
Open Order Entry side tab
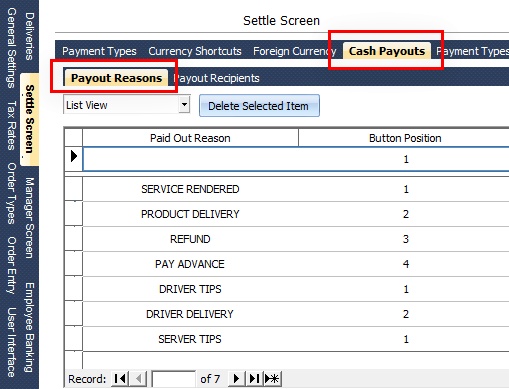click(x=11, y=265)
